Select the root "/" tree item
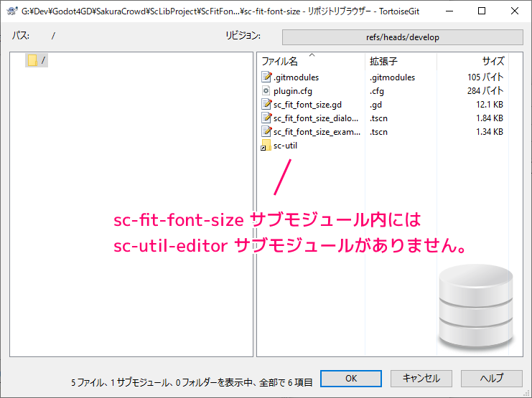This screenshot has height=398, width=532. (x=44, y=60)
